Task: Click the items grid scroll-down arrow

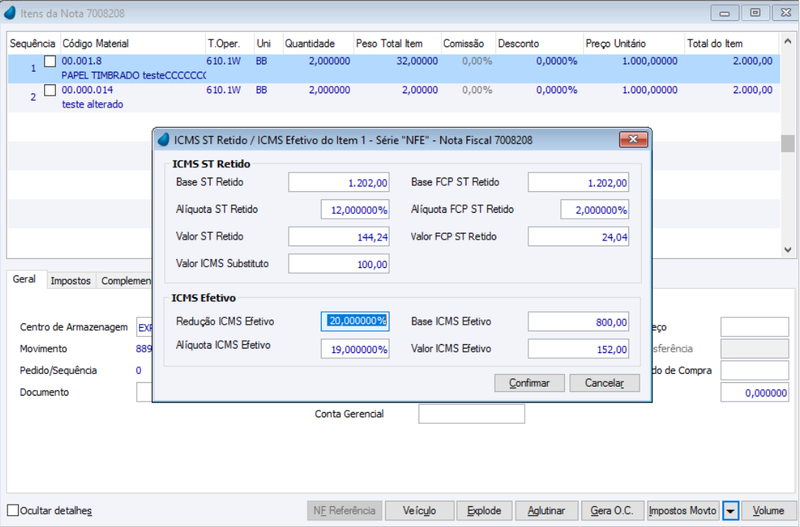Action: [x=787, y=250]
